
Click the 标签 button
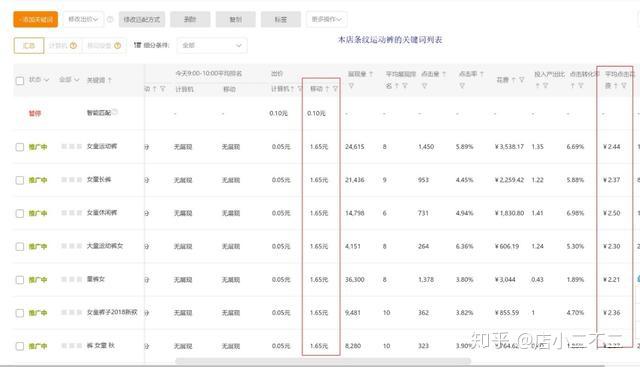[x=281, y=19]
